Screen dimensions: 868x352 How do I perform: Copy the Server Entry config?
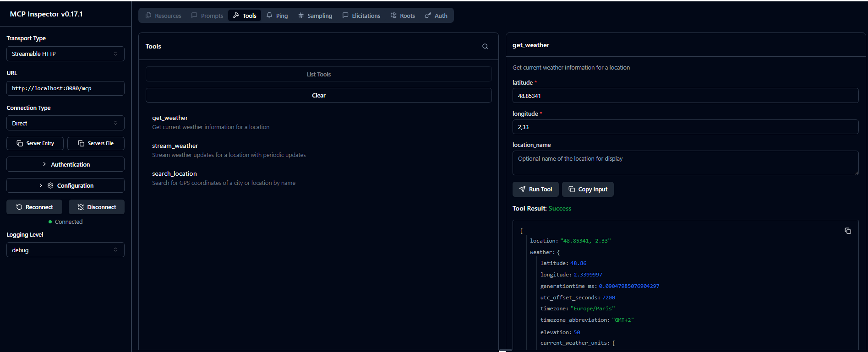click(x=35, y=143)
